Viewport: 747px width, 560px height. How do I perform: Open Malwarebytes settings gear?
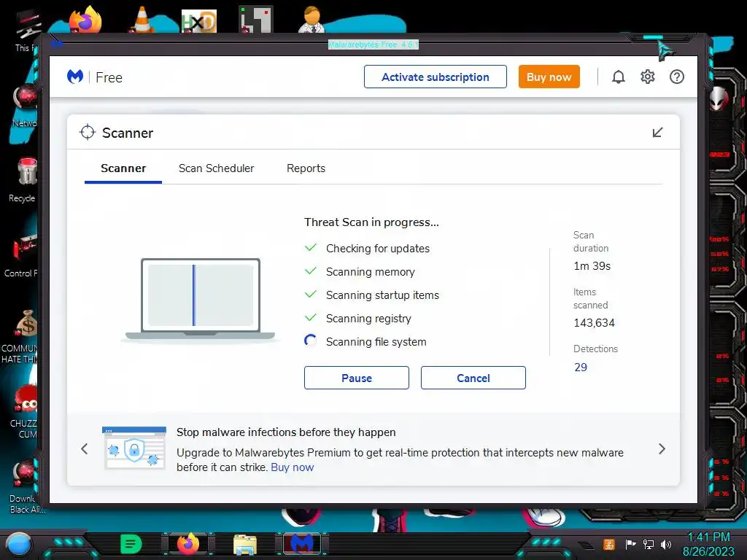coord(648,77)
